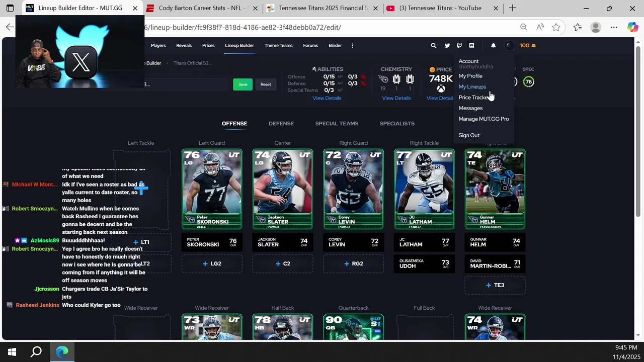
Task: Switch to Tennessee Titans 2025 Financial tab
Action: click(323, 8)
